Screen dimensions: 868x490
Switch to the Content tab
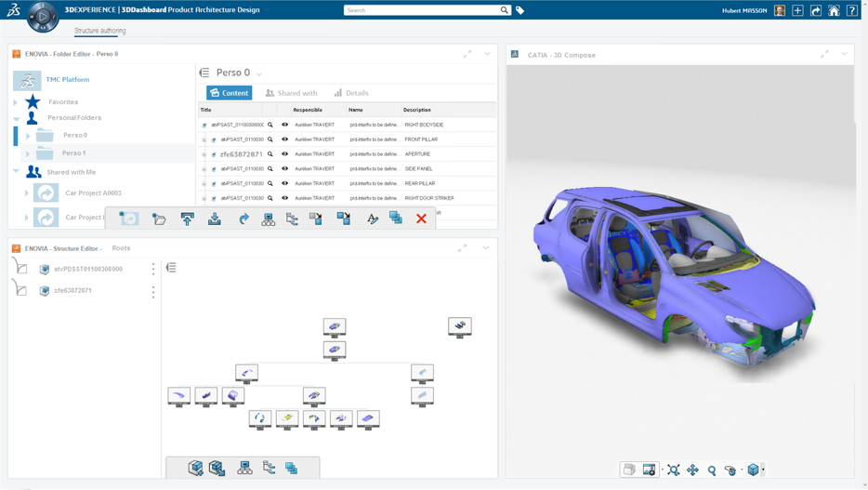pos(230,93)
